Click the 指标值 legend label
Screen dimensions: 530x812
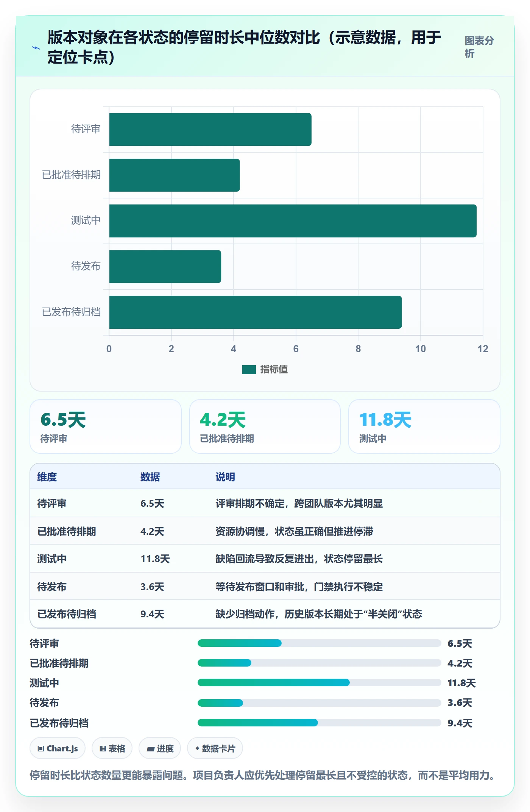coord(274,369)
